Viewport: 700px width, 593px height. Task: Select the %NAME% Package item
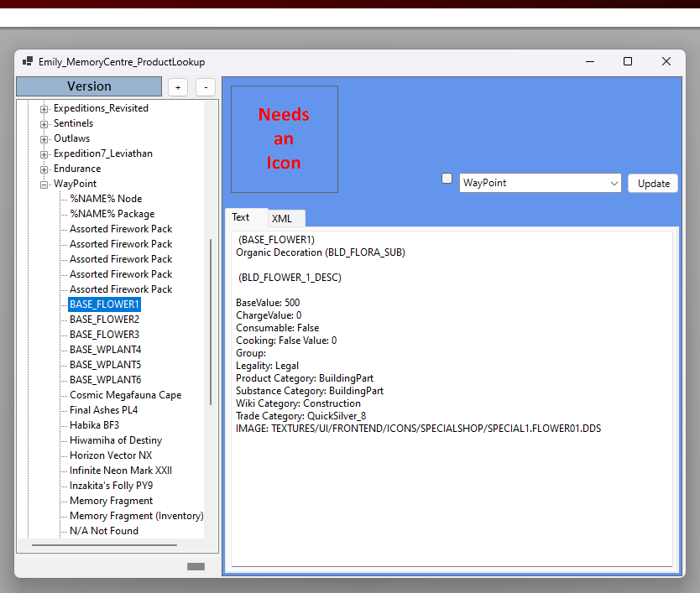(112, 214)
